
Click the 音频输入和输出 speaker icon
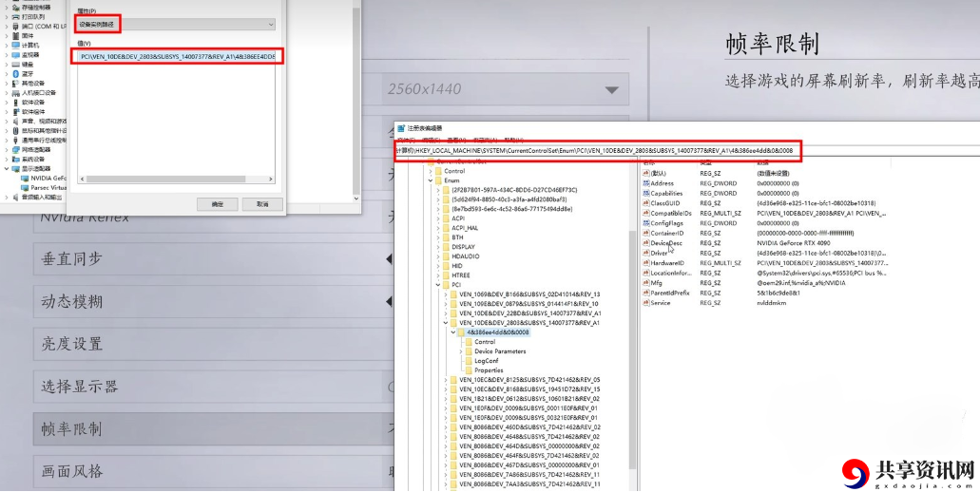pyautogui.click(x=15, y=198)
